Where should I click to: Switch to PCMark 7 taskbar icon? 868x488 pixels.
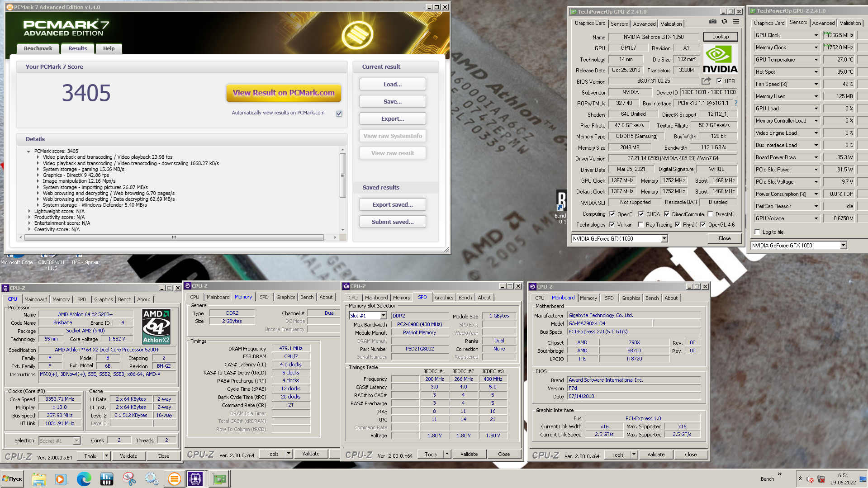pyautogui.click(x=174, y=479)
